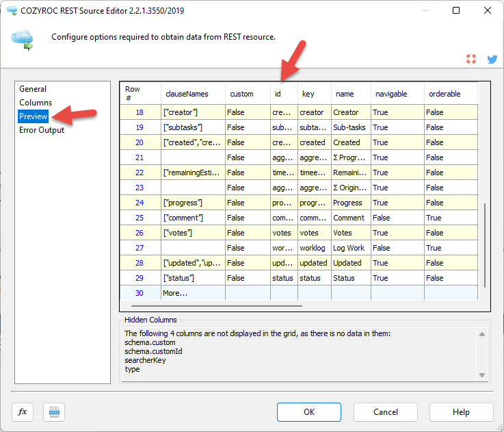Select row number 25

tap(140, 218)
